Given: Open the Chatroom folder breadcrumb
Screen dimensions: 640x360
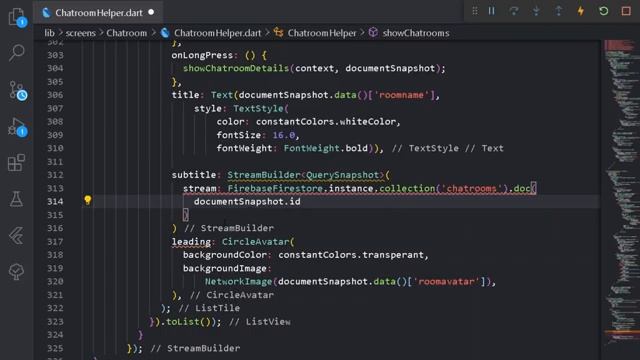Looking at the screenshot, I should coord(127,33).
